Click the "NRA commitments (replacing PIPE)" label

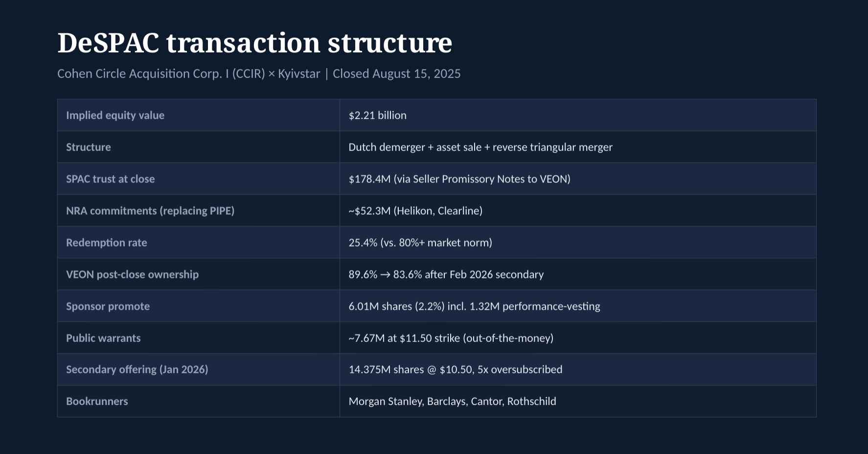150,211
